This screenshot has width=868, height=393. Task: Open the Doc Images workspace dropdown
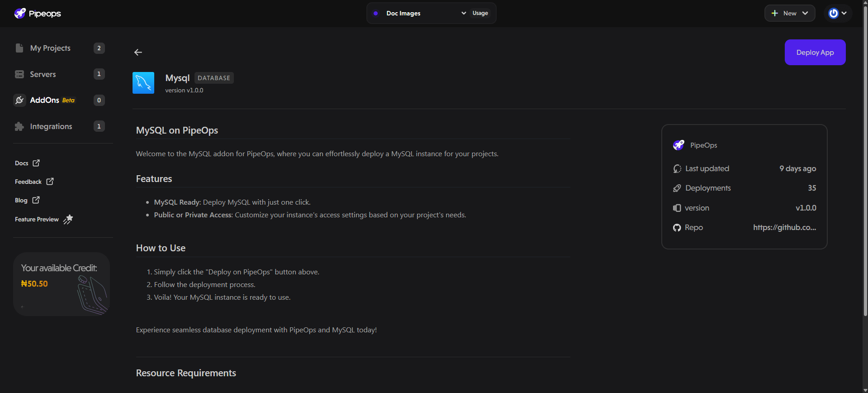(419, 13)
